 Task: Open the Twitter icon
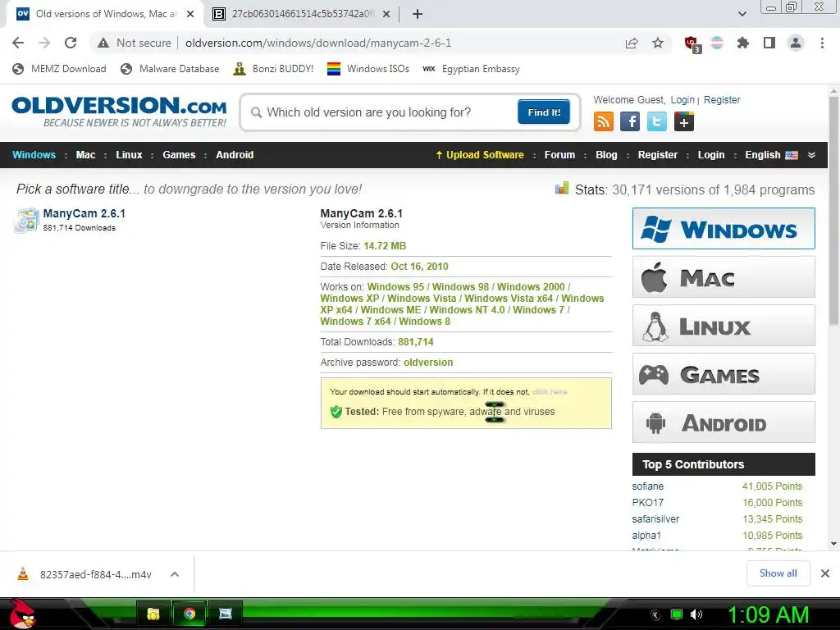tap(657, 121)
